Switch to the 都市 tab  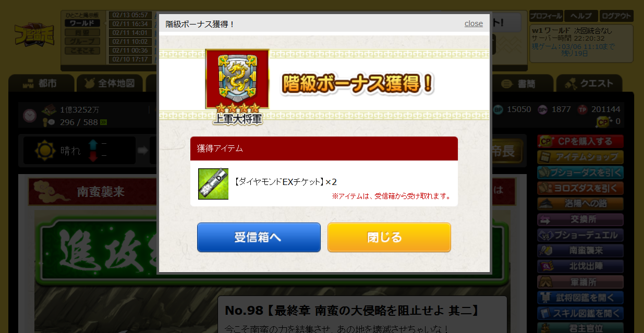coord(41,83)
